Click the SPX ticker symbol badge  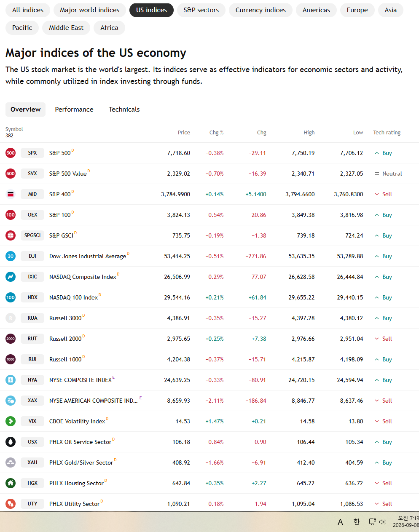coord(32,153)
